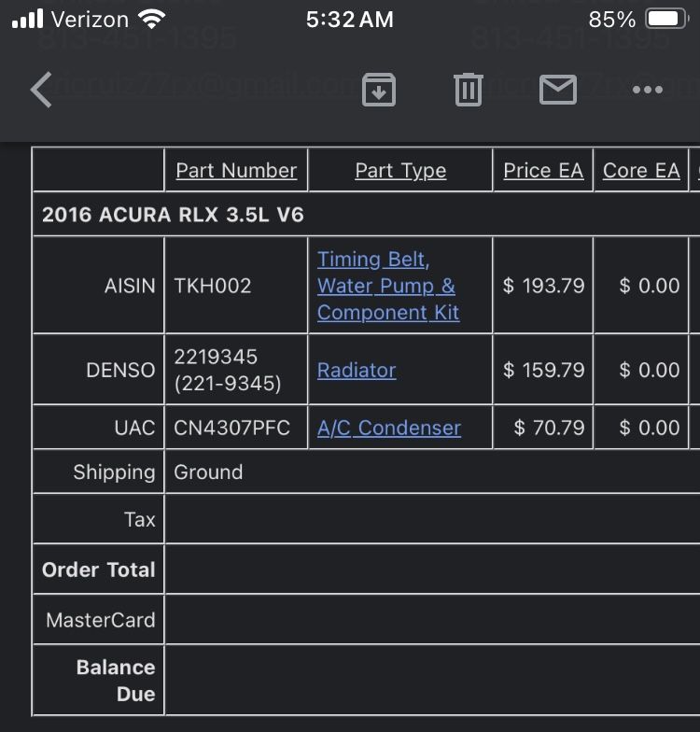Delete email using trash can icon

pos(469,90)
